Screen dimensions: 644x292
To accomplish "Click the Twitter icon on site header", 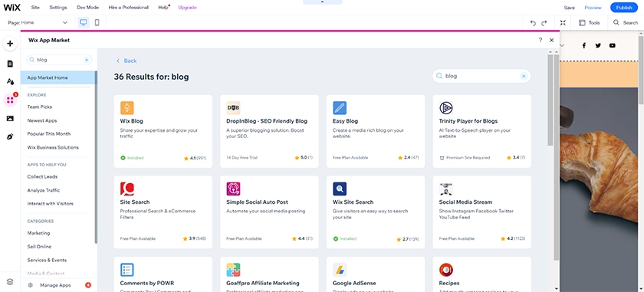I will tap(598, 45).
